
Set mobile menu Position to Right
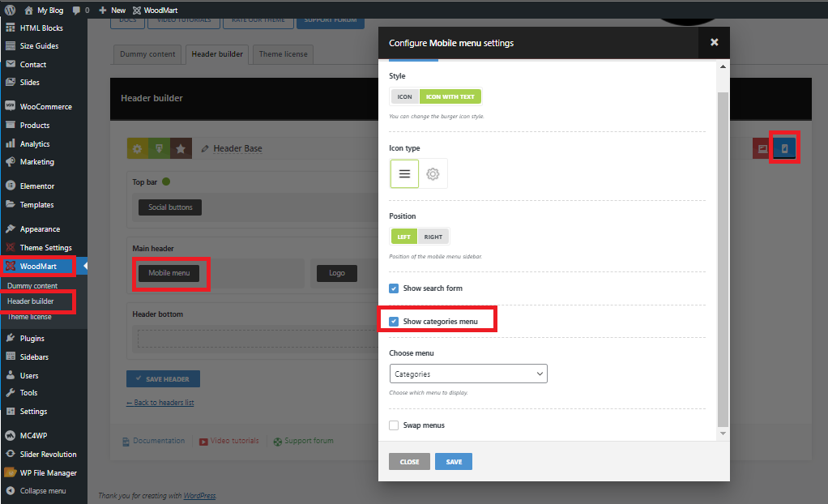pyautogui.click(x=433, y=237)
